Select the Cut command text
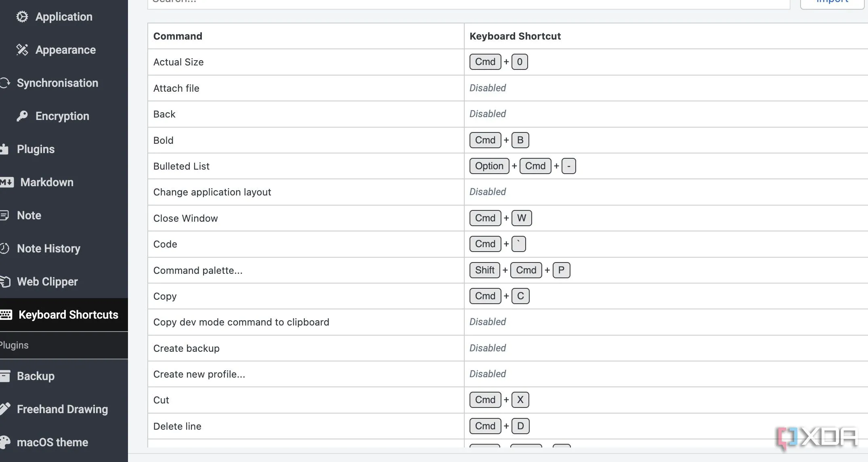This screenshot has width=868, height=462. click(x=161, y=400)
